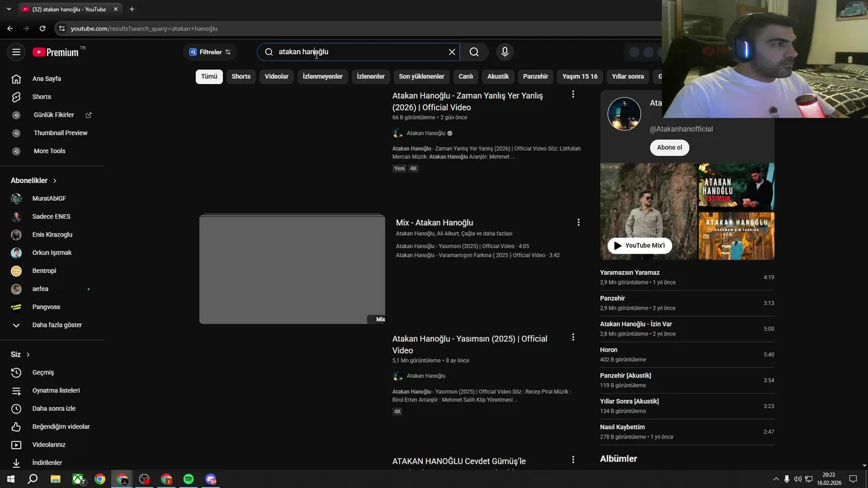Open Spotify from the taskbar

[x=189, y=479]
